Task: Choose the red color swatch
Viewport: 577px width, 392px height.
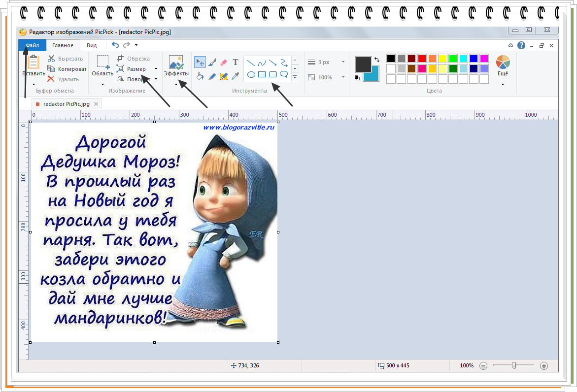Action: point(422,58)
